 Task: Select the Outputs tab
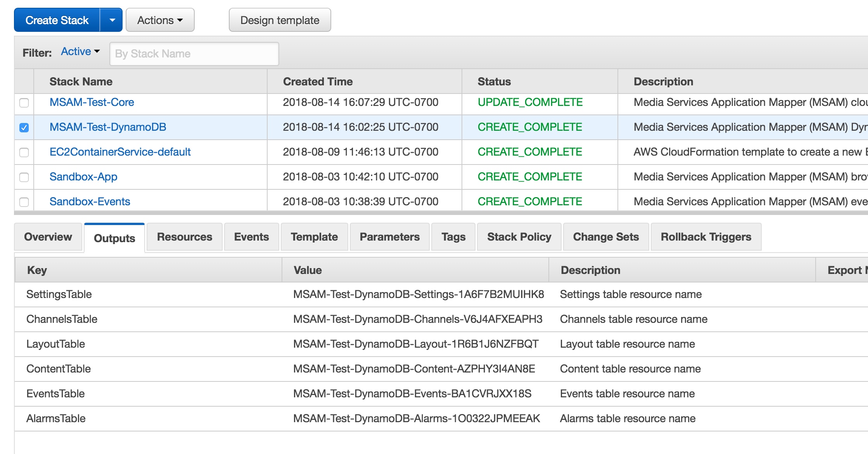[114, 238]
